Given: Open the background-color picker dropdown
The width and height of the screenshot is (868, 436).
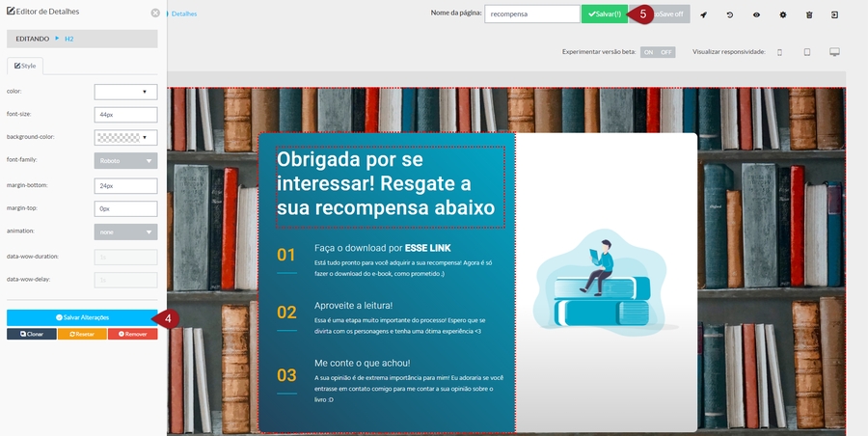Looking at the screenshot, I should [125, 138].
